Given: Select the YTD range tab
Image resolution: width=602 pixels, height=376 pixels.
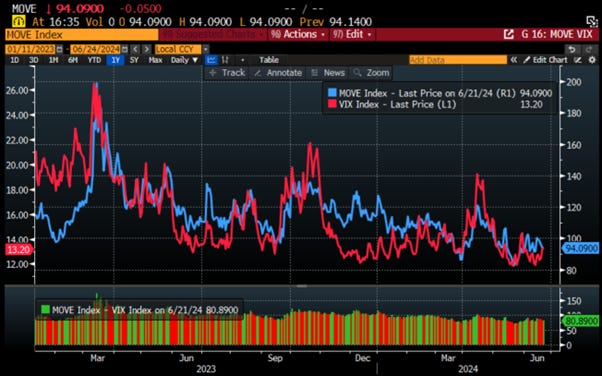Looking at the screenshot, I should click(x=94, y=60).
